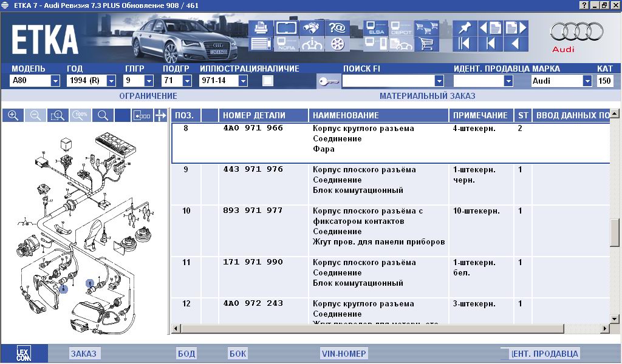Go to next page document icon
622x364 pixels.
click(x=516, y=28)
